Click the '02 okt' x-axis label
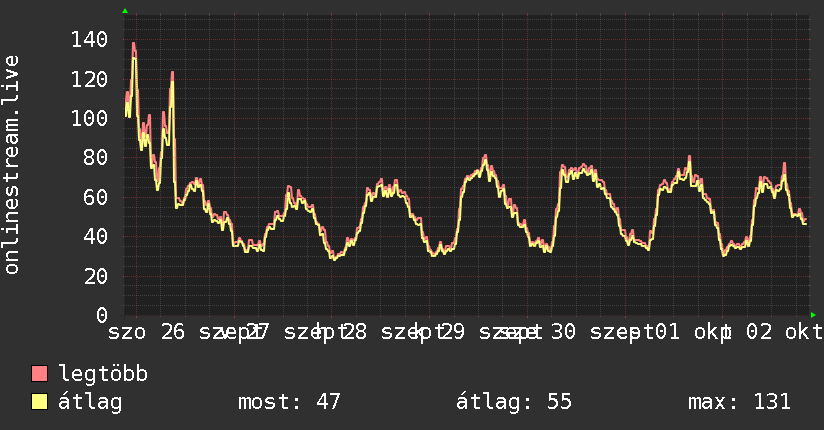 785,332
